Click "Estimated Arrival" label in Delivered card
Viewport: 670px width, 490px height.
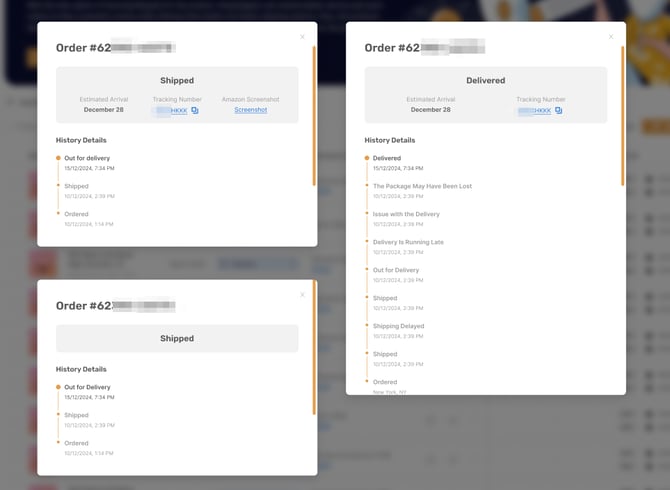point(430,99)
